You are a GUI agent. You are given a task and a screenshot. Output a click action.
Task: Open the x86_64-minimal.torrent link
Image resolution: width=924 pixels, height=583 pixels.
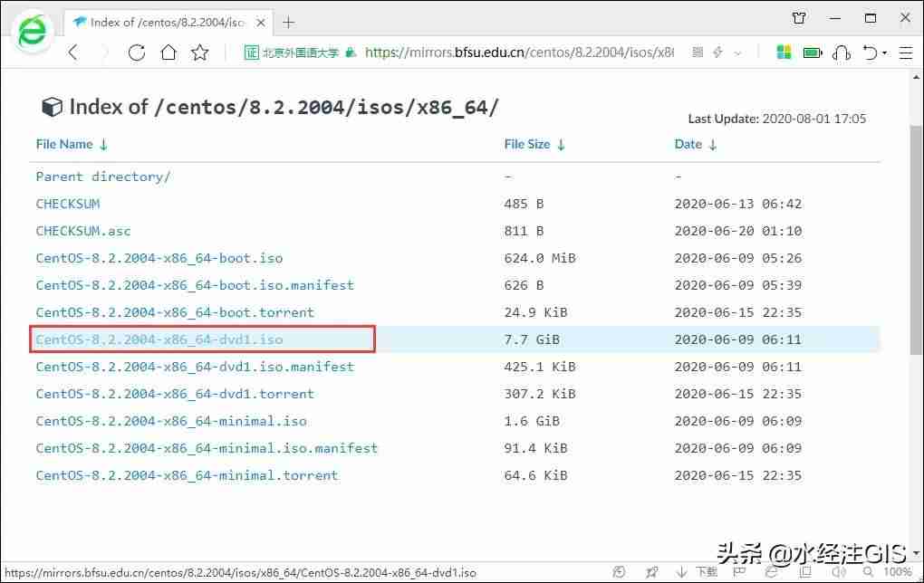point(187,475)
